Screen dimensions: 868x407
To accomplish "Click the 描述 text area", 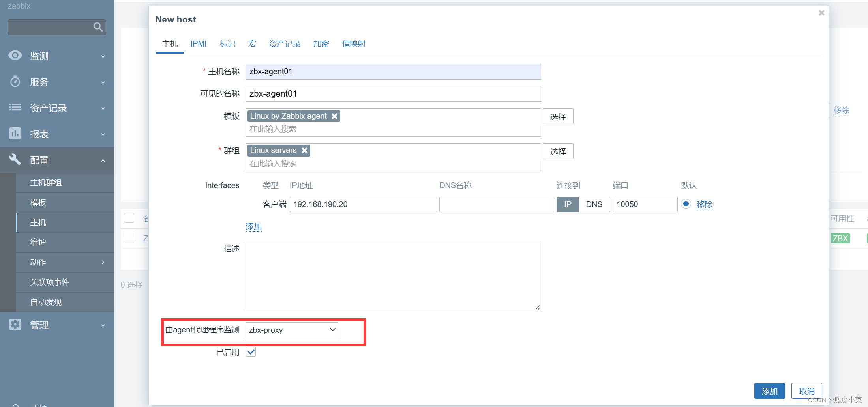I will pos(393,276).
